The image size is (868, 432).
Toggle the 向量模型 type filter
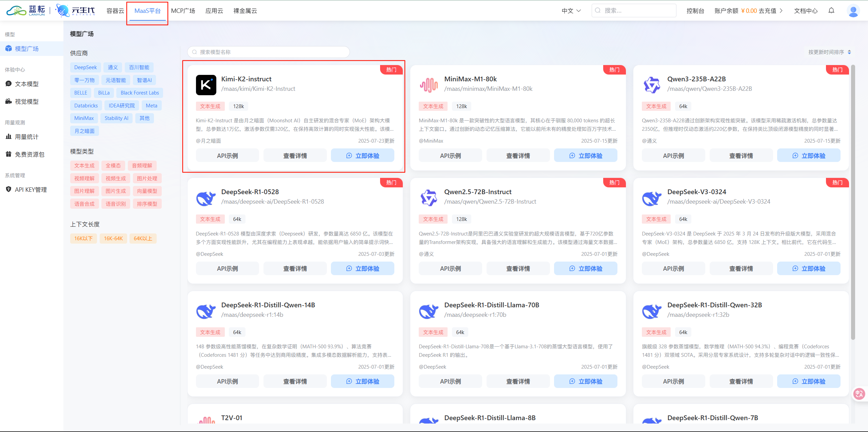click(x=147, y=191)
